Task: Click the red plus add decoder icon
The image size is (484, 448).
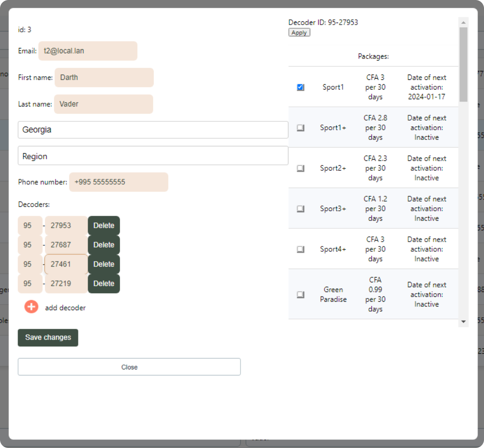Action: 31,307
